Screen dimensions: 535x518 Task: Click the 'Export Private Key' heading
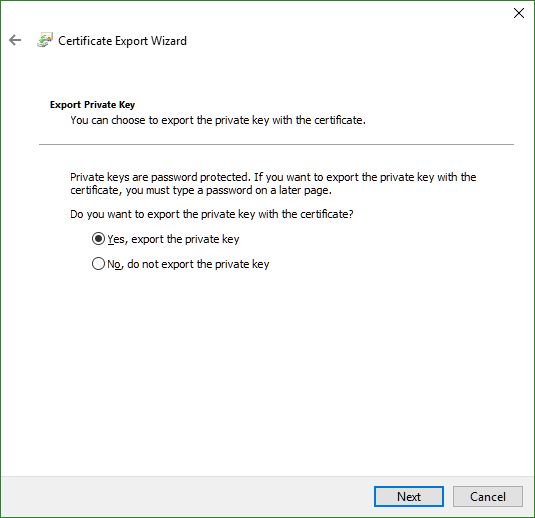tap(92, 105)
